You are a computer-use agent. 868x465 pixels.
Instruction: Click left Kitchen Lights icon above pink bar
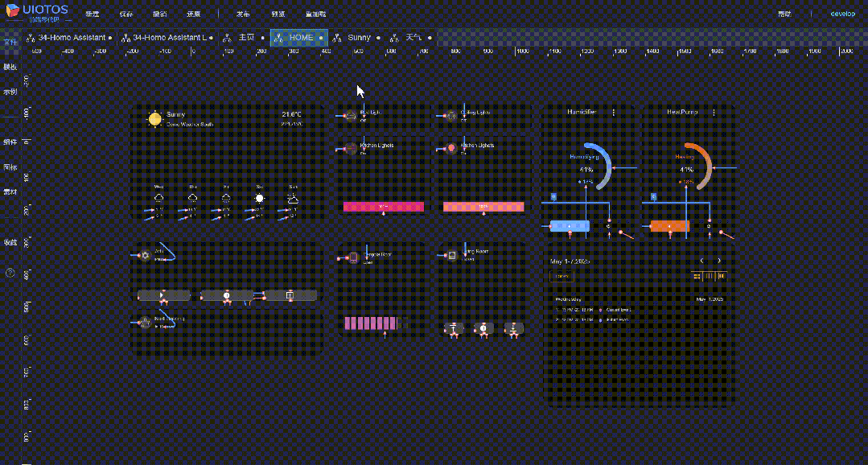tap(351, 148)
